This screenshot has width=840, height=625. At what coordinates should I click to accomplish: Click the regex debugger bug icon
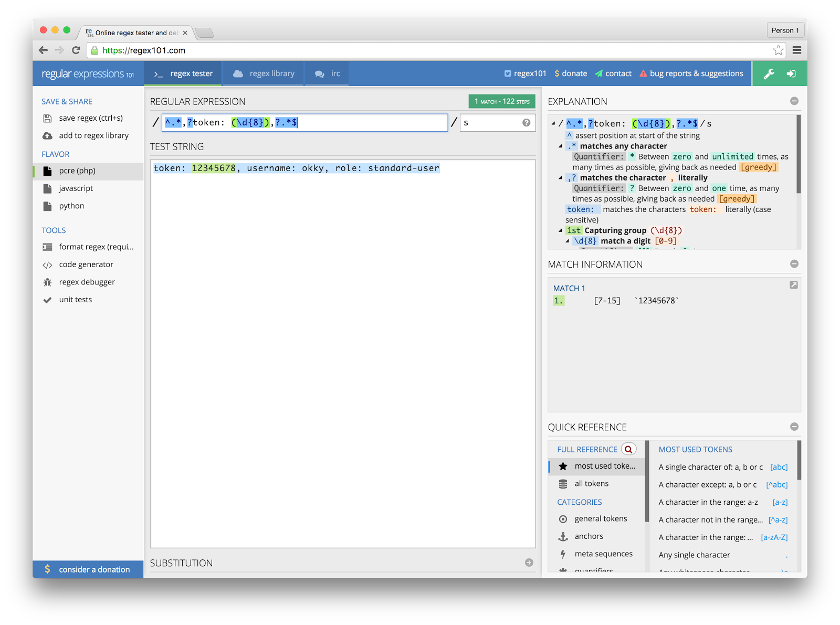tap(47, 282)
